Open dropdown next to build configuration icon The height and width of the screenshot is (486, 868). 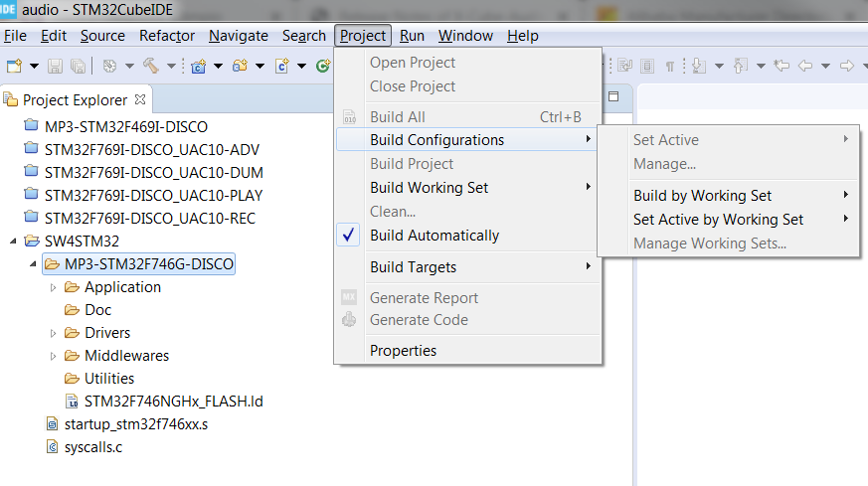click(129, 67)
